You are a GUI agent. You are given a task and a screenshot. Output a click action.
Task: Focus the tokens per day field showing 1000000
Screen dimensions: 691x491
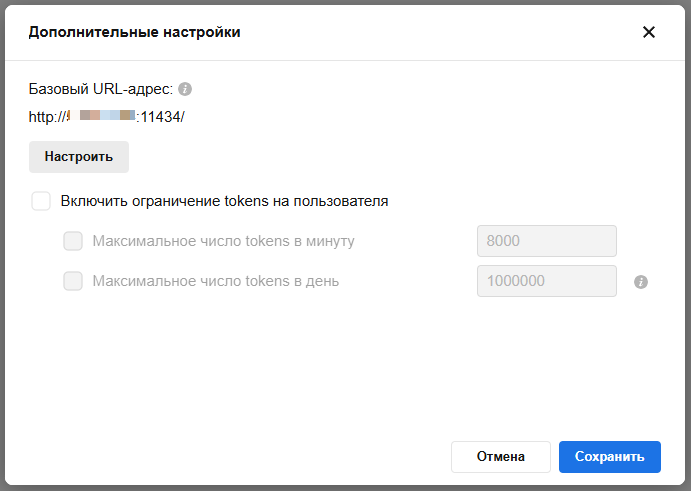click(546, 281)
